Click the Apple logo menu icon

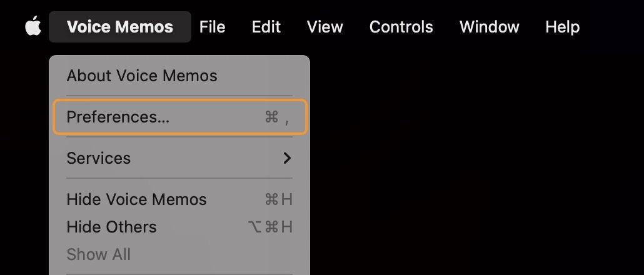[x=33, y=27]
